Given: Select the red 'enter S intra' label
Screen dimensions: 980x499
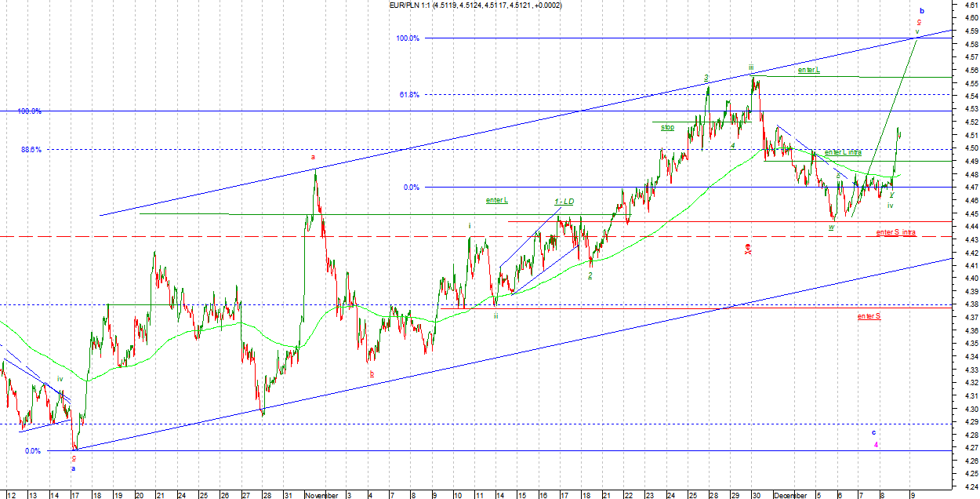Looking at the screenshot, I should 895,232.
